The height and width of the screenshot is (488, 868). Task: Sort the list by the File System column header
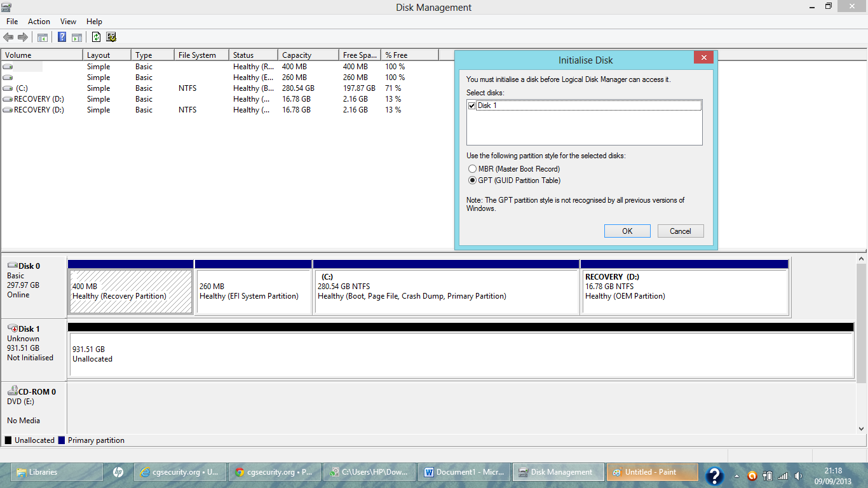click(x=201, y=55)
